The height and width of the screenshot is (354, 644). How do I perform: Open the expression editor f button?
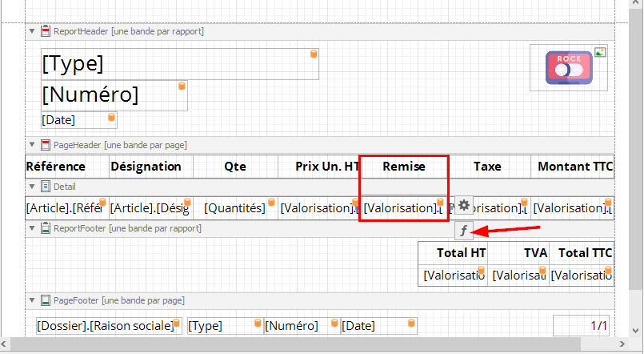coord(464,231)
